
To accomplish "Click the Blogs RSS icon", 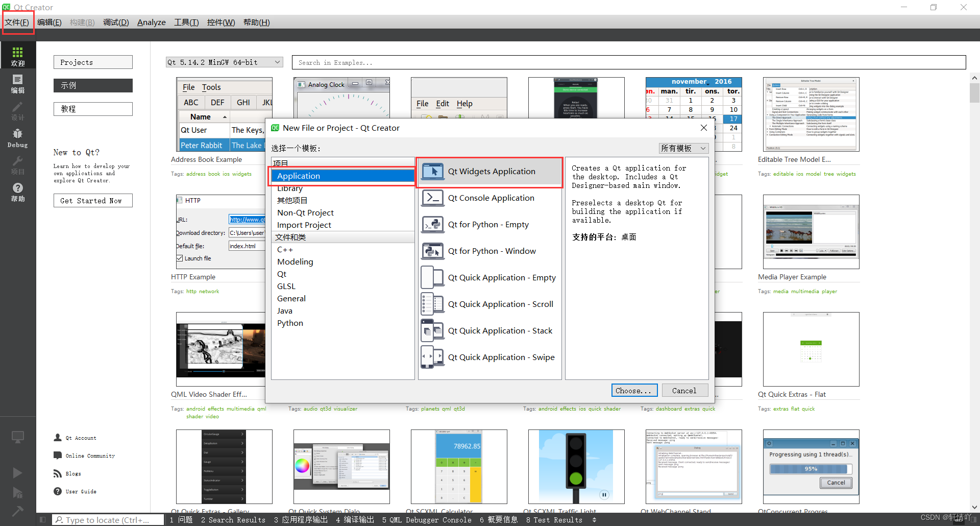I will [58, 473].
